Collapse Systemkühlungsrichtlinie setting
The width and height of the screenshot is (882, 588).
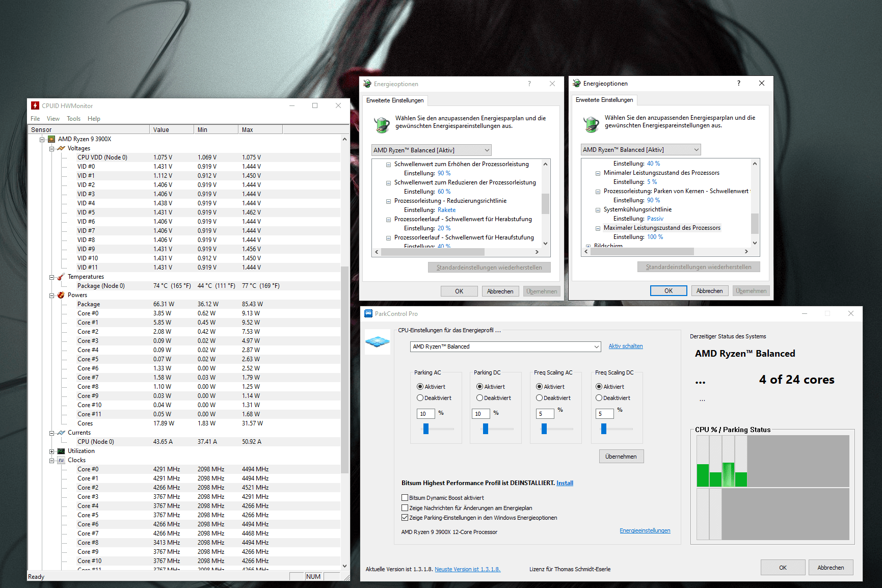598,210
